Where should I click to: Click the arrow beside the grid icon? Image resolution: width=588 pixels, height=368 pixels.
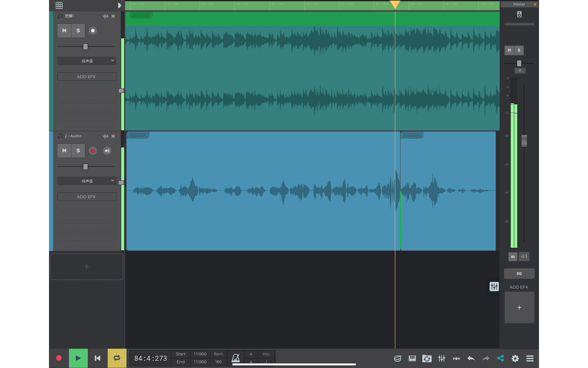click(119, 5)
